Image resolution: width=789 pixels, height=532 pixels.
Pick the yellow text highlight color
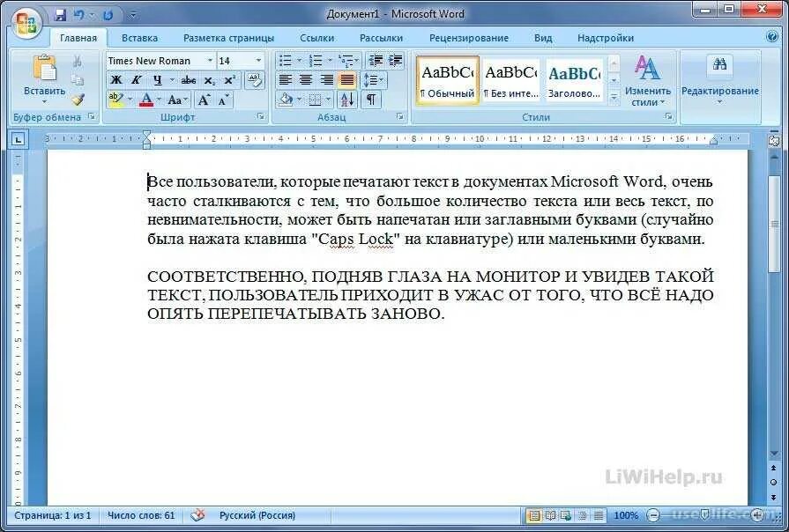click(115, 100)
